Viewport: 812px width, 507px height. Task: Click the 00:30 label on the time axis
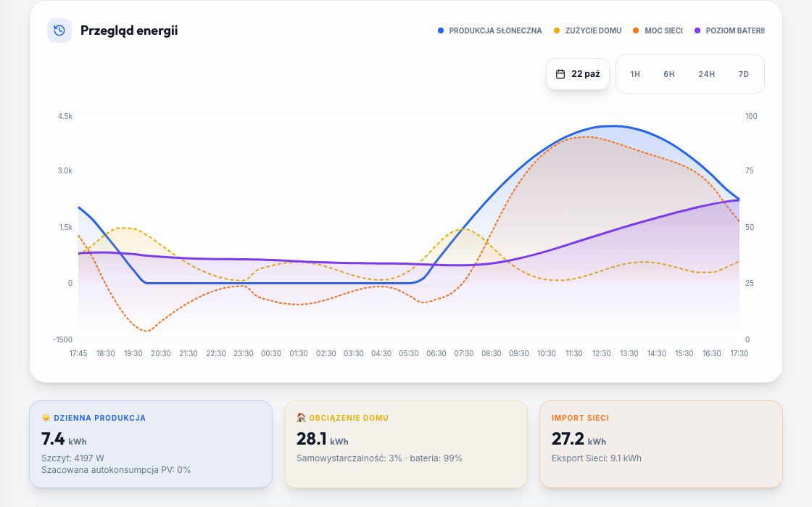[271, 353]
